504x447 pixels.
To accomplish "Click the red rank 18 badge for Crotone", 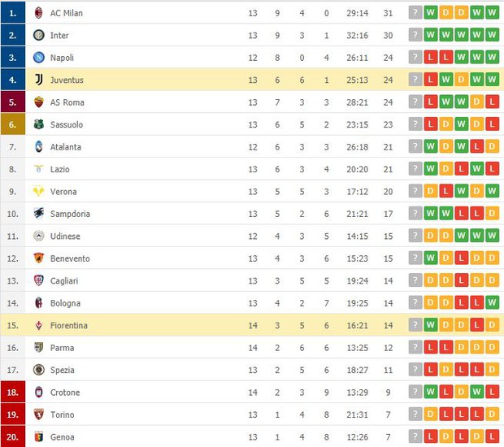I will 12,393.
